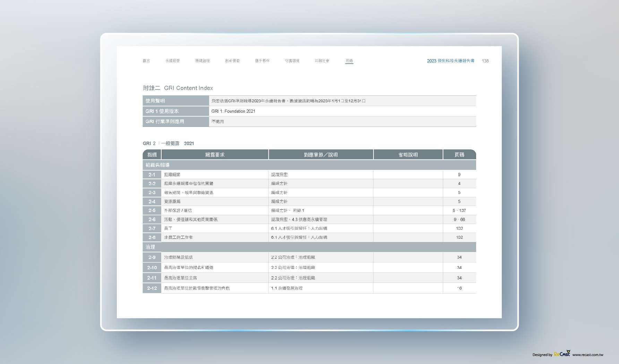This screenshot has height=364, width=619.
Task: Select indicator 2-12 cell
Action: (x=152, y=288)
